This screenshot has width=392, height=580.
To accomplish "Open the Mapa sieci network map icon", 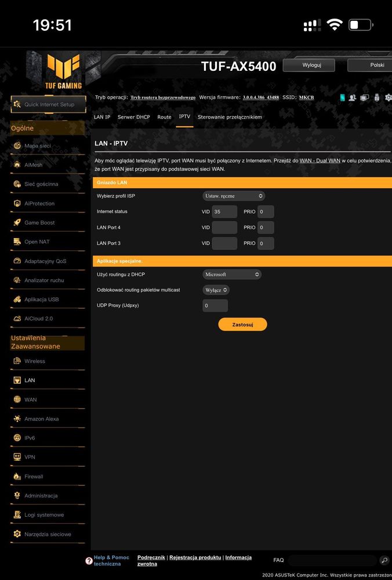I will [17, 146].
